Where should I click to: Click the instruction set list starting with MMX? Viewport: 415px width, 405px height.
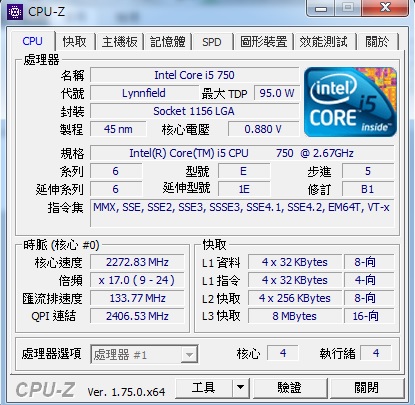click(x=242, y=213)
